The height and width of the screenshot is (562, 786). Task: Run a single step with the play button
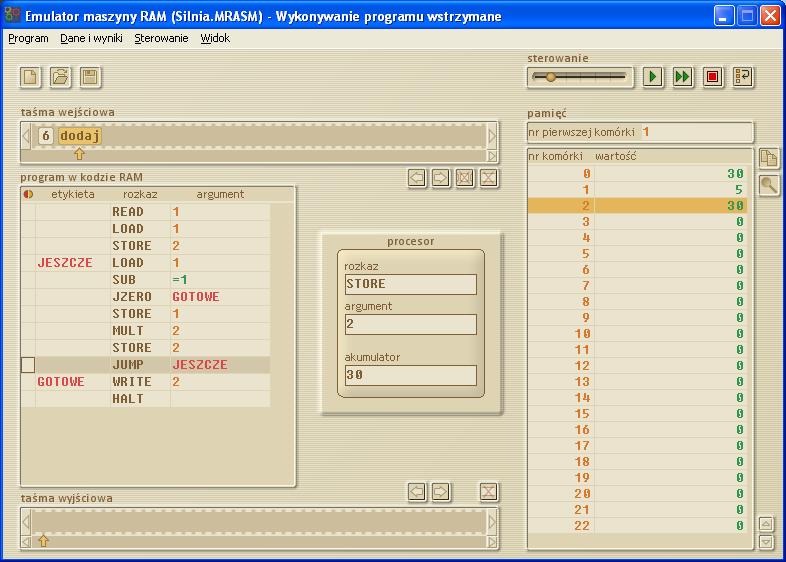click(653, 77)
